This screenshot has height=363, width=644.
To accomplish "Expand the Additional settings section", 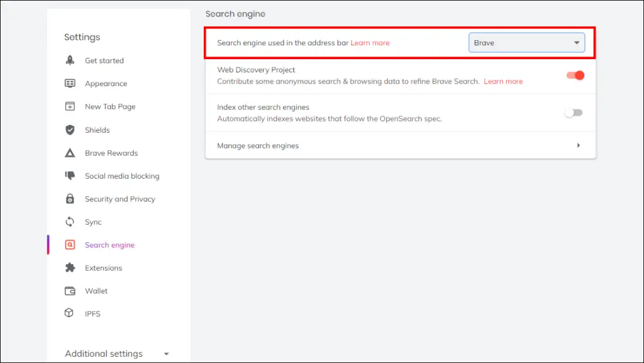I will 117,354.
